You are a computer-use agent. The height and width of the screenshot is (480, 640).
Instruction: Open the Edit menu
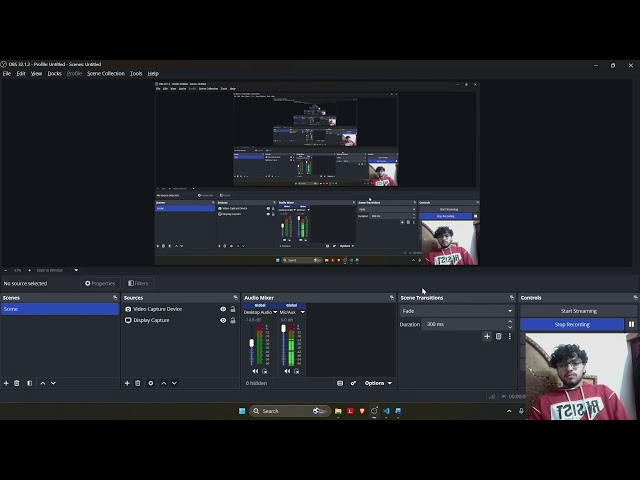click(21, 73)
